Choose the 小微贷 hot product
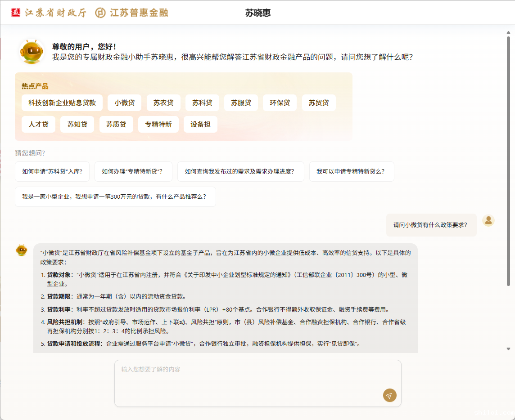 click(124, 103)
